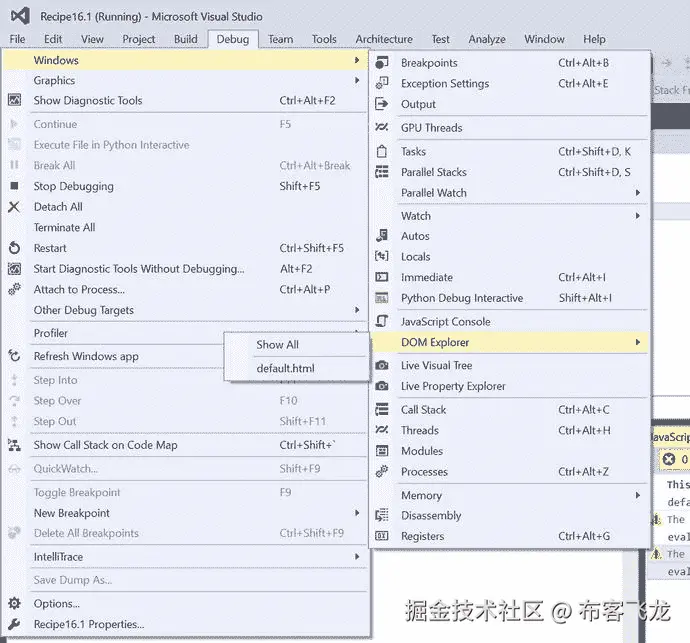
Task: Open the Architecture menu
Action: pos(384,39)
